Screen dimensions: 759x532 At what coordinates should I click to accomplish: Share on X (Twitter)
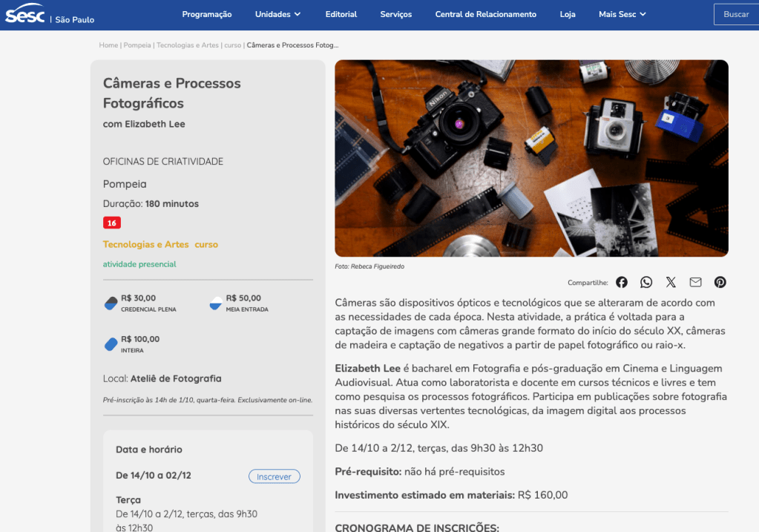pos(671,282)
